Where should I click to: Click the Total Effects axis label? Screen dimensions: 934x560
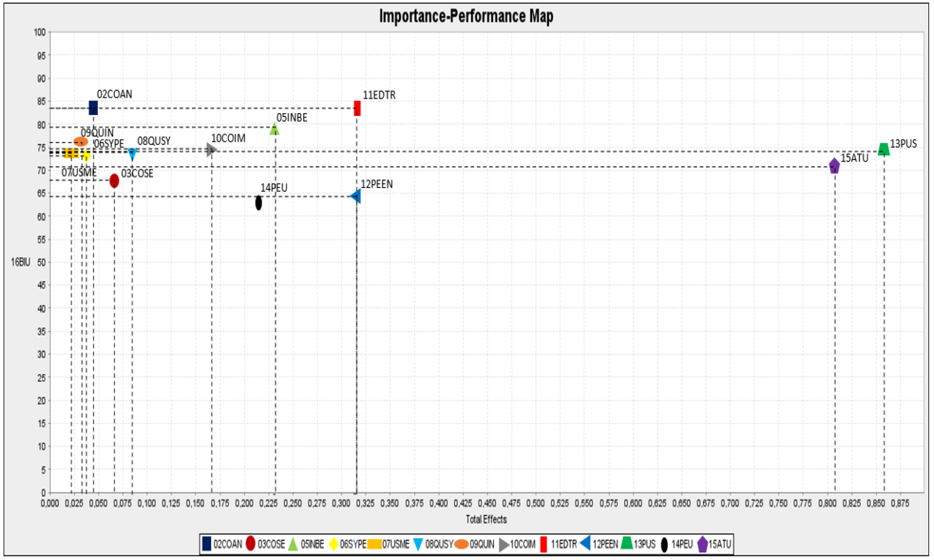pyautogui.click(x=486, y=519)
